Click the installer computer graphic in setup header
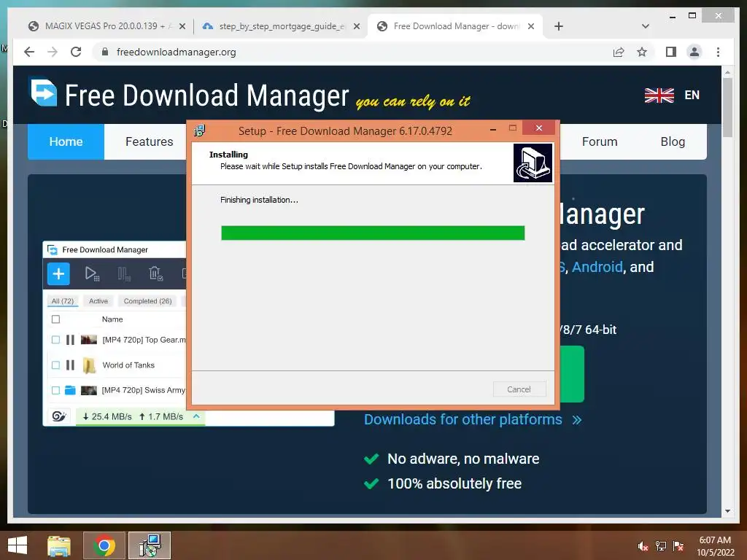The height and width of the screenshot is (560, 747). click(x=533, y=163)
